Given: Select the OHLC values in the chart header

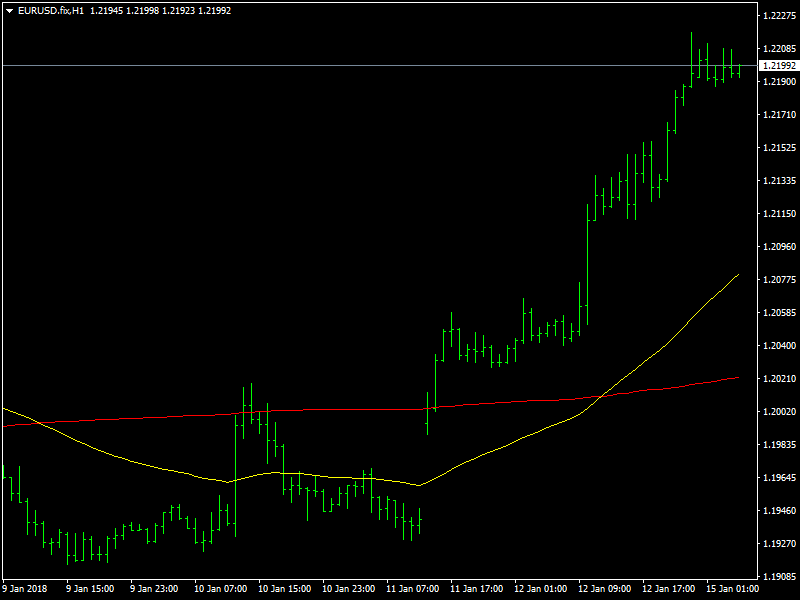Looking at the screenshot, I should click(x=160, y=11).
